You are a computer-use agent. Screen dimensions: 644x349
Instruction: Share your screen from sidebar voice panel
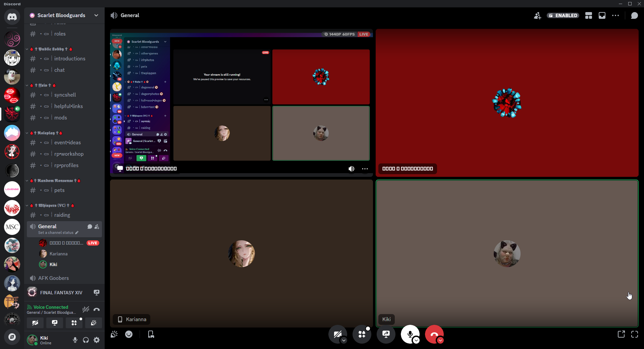[55, 323]
